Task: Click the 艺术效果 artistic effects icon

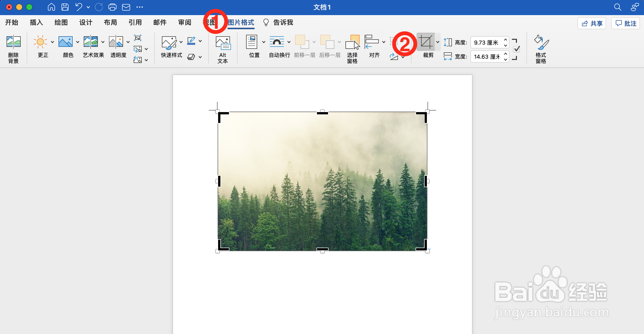Action: [91, 42]
